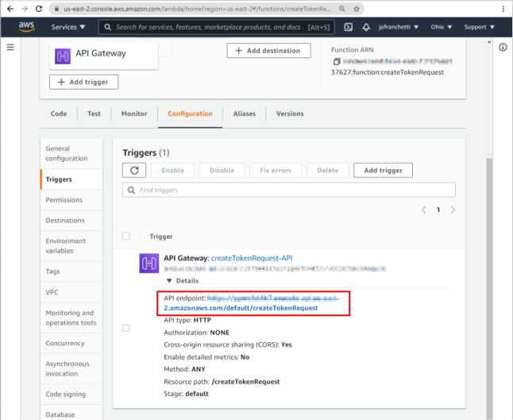Click the zoom magnifier icon in address bar
513x420 pixels.
pos(342,9)
